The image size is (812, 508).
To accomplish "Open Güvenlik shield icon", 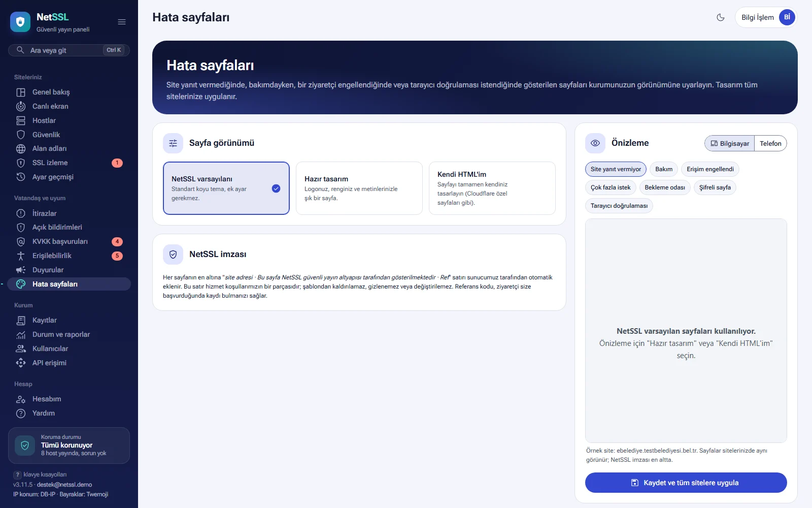I will [x=21, y=135].
